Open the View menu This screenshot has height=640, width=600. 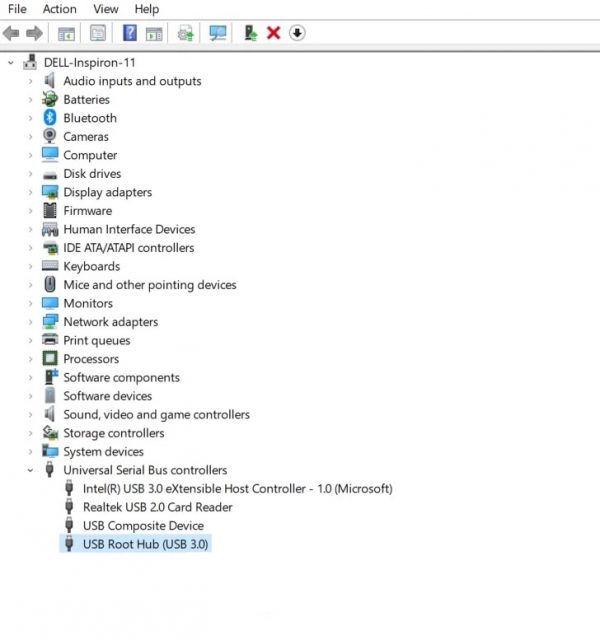105,9
